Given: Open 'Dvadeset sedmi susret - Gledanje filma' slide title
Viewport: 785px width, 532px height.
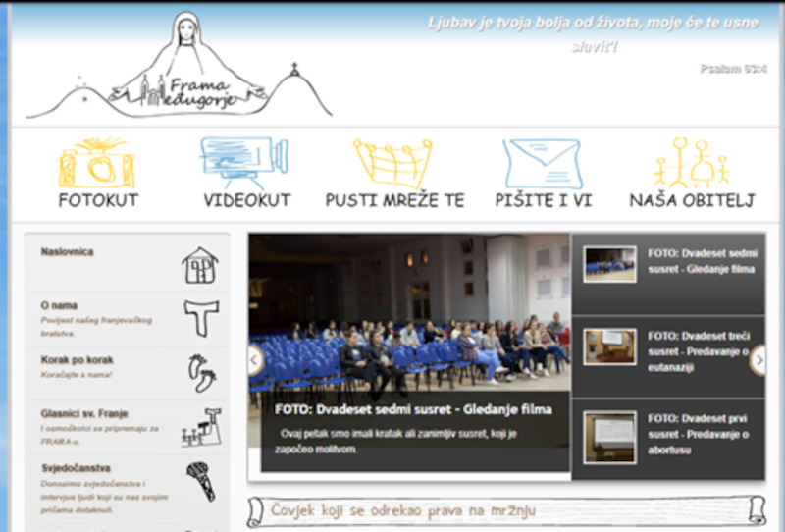Looking at the screenshot, I should tap(413, 409).
